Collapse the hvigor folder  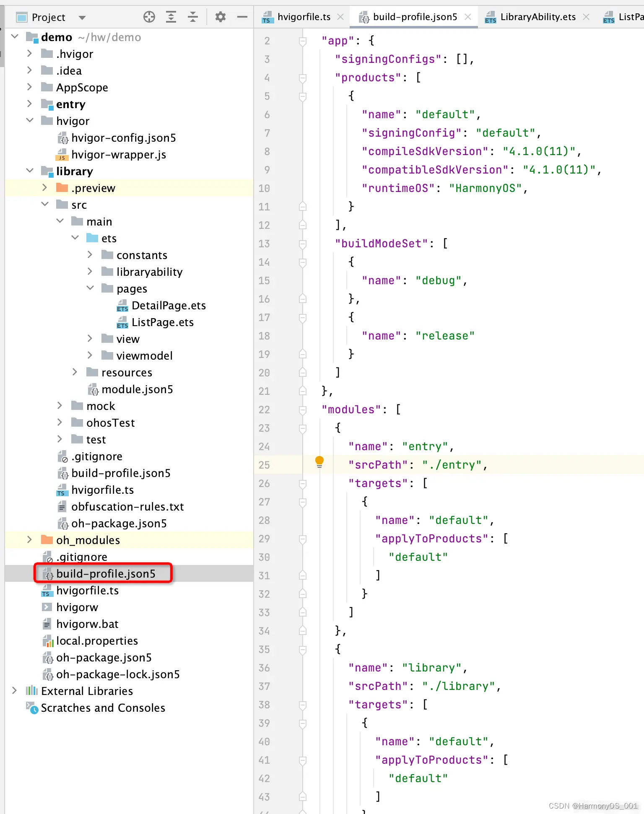[30, 120]
